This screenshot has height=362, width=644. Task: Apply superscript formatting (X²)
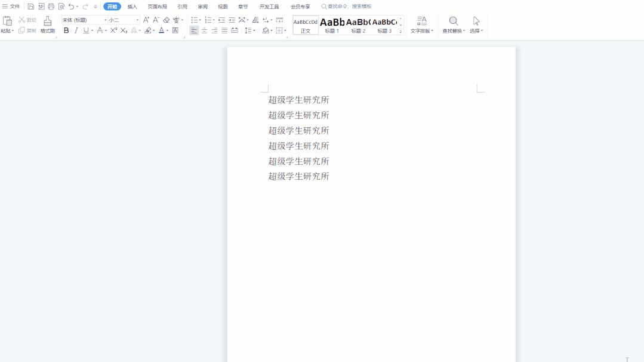pos(114,30)
